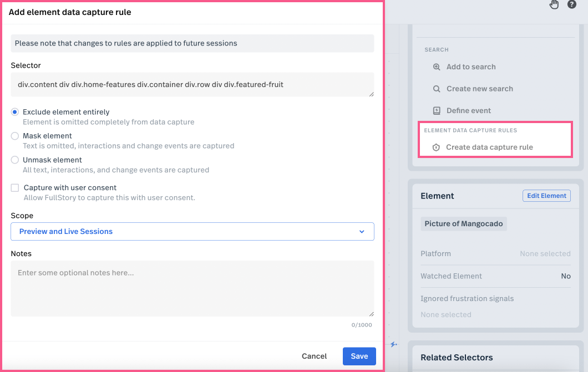
Task: Cancel the add rule dialog
Action: pyautogui.click(x=314, y=356)
